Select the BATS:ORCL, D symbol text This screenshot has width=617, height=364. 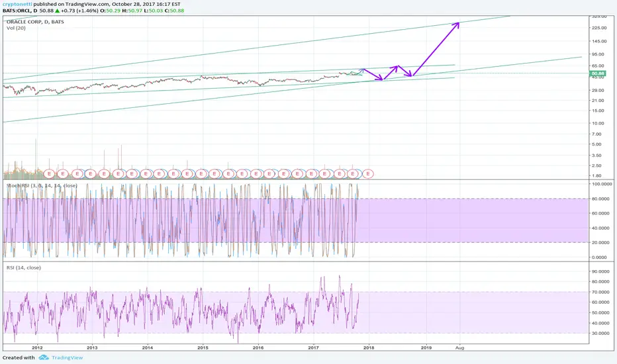click(x=20, y=11)
